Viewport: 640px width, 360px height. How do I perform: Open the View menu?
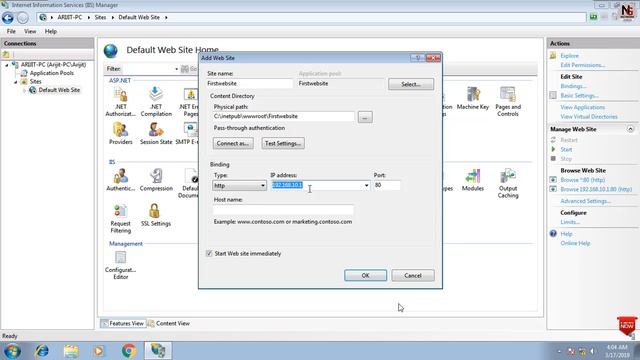point(30,31)
